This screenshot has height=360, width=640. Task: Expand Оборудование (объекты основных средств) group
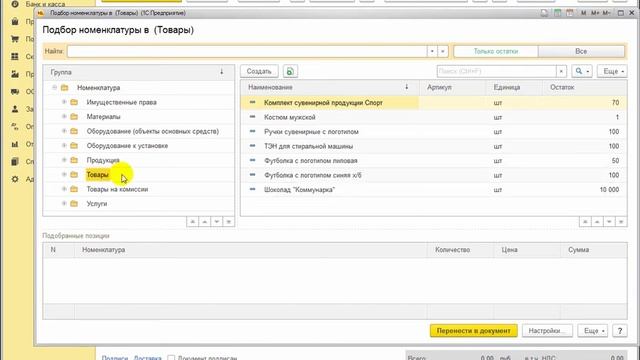(64, 131)
